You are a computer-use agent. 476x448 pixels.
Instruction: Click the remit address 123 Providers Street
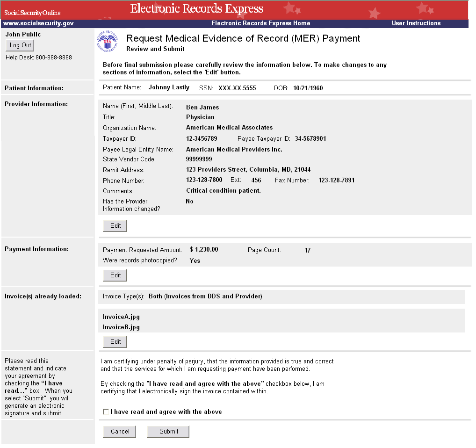[248, 169]
